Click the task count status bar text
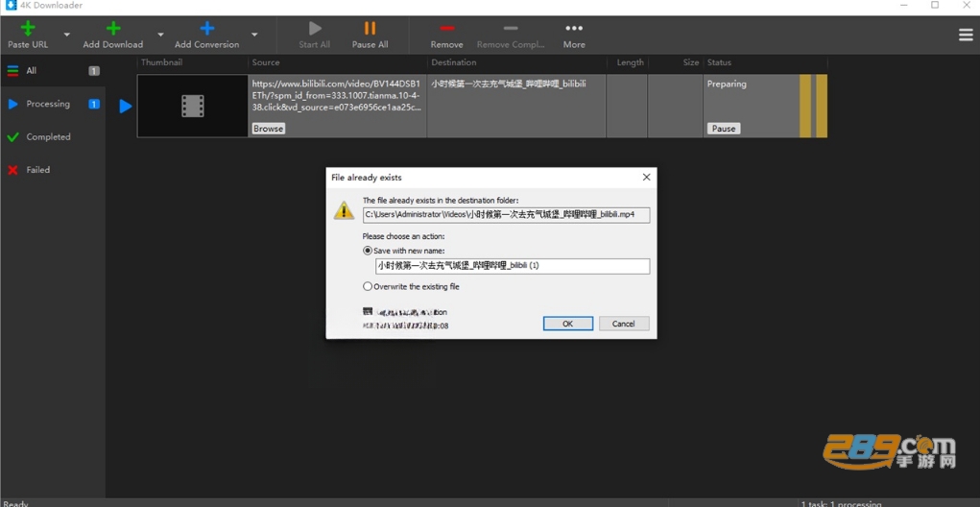980x507 pixels. tap(841, 503)
